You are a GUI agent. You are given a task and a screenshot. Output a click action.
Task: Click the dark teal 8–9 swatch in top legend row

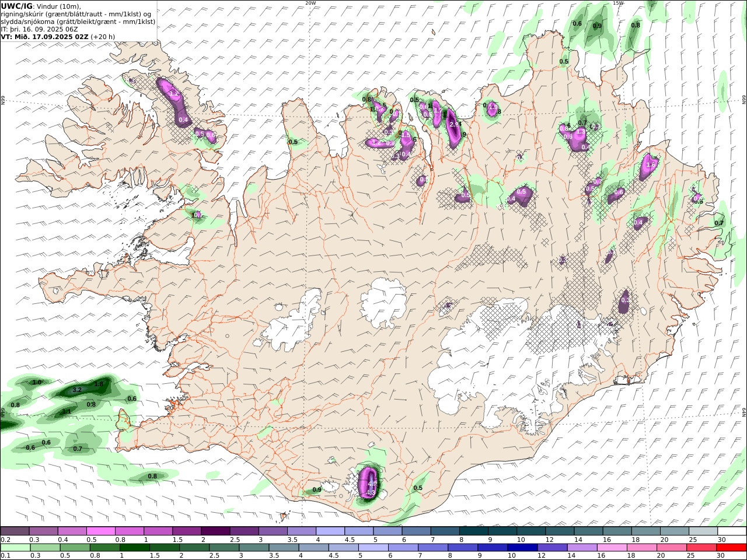tap(474, 531)
